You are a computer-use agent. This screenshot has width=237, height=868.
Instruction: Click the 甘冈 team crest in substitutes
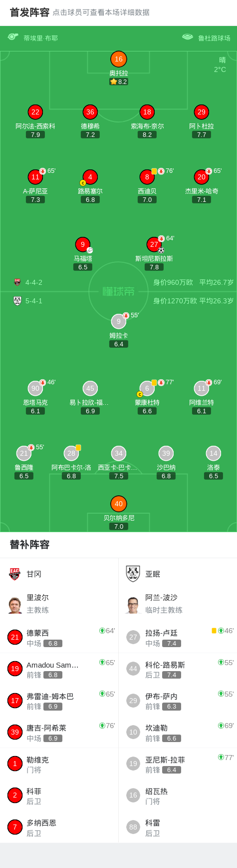pyautogui.click(x=14, y=574)
